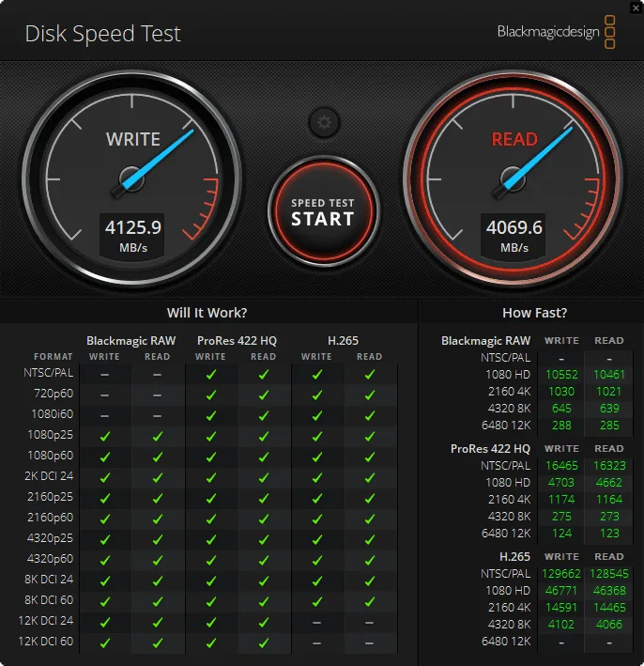The height and width of the screenshot is (666, 644).
Task: Click the H.265 heading in How Fast panel
Action: coord(514,557)
